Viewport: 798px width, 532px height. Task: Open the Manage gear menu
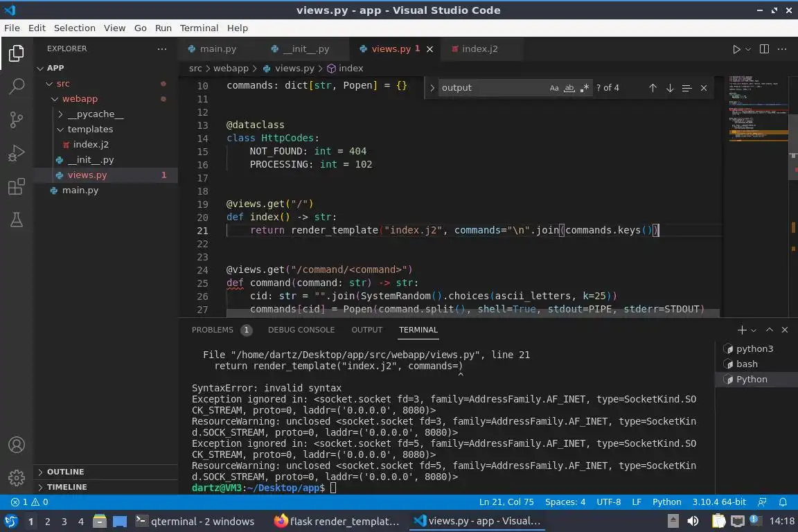pyautogui.click(x=17, y=478)
